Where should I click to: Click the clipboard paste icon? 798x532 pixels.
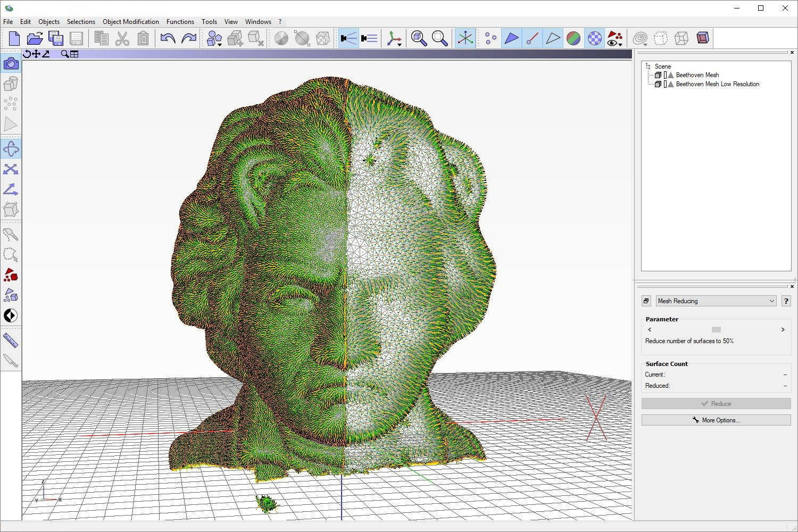click(x=143, y=38)
